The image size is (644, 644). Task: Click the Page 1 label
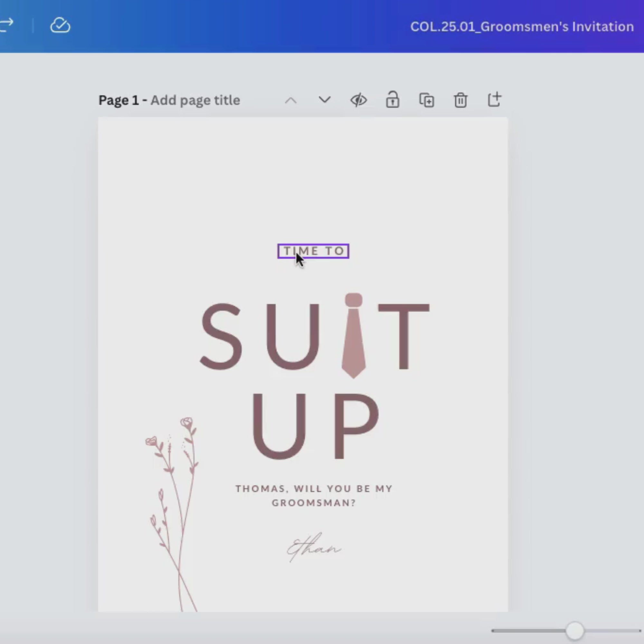click(119, 100)
